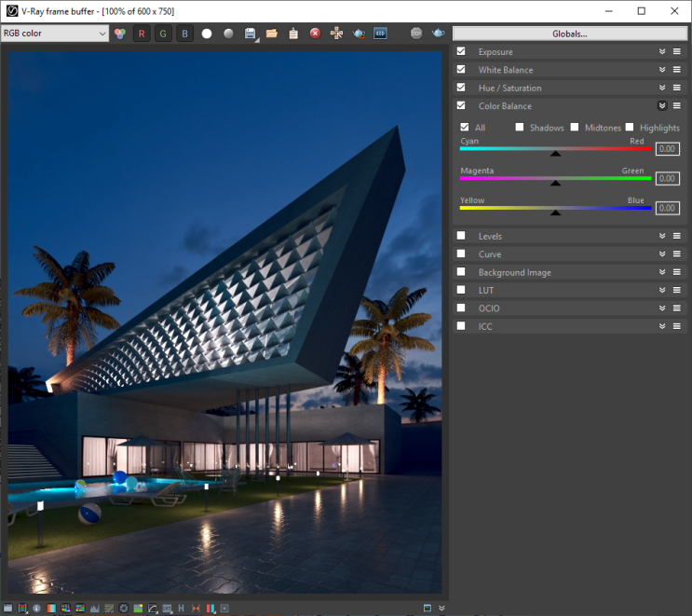Enable the LUT checkbox
The image size is (692, 616).
pos(461,290)
